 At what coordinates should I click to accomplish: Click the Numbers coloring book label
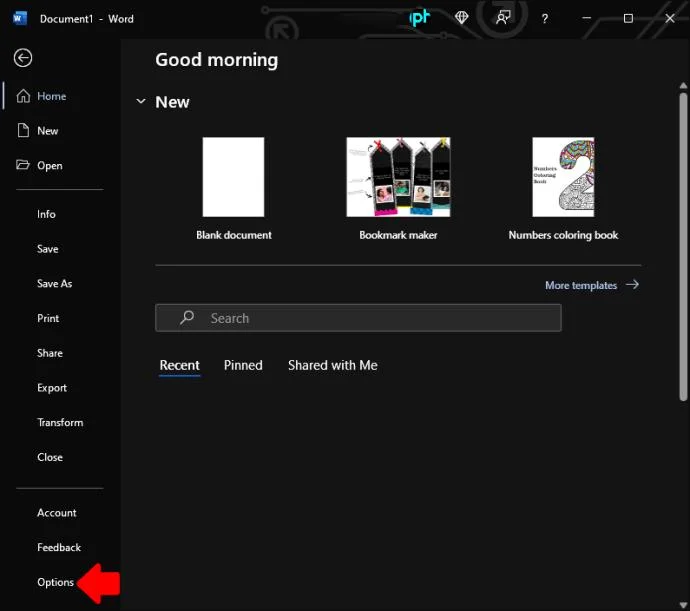(x=563, y=235)
